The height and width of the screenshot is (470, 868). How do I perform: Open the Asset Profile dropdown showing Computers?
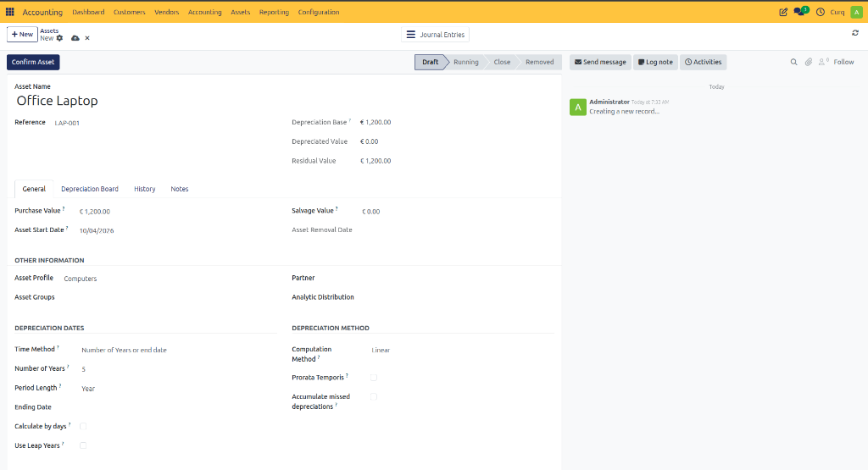click(x=169, y=279)
